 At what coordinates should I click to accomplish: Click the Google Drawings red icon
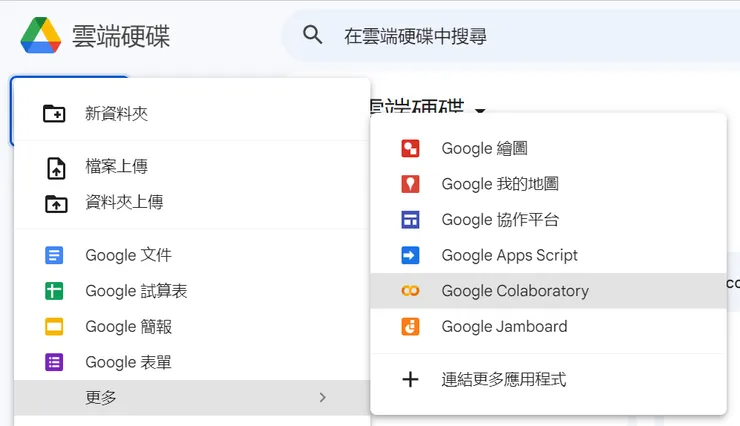pyautogui.click(x=410, y=148)
